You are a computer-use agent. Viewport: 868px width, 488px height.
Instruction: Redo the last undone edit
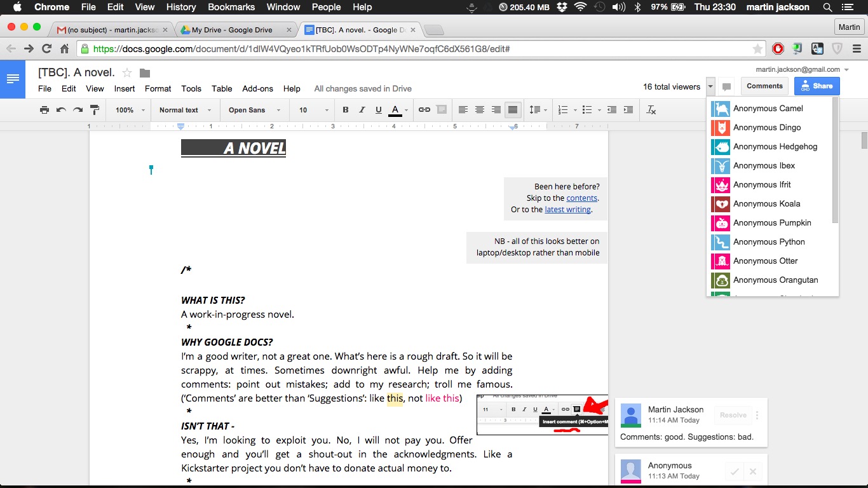(78, 110)
